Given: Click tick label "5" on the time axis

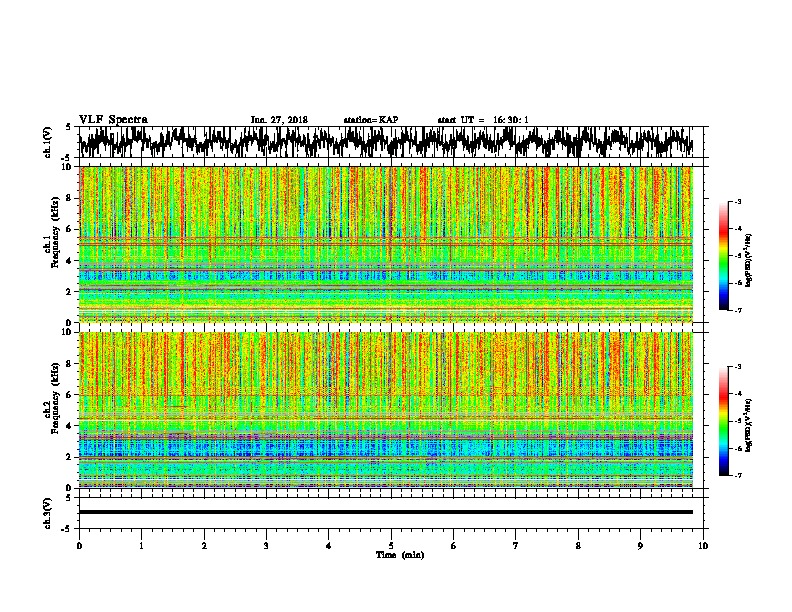Looking at the screenshot, I should pos(391,546).
